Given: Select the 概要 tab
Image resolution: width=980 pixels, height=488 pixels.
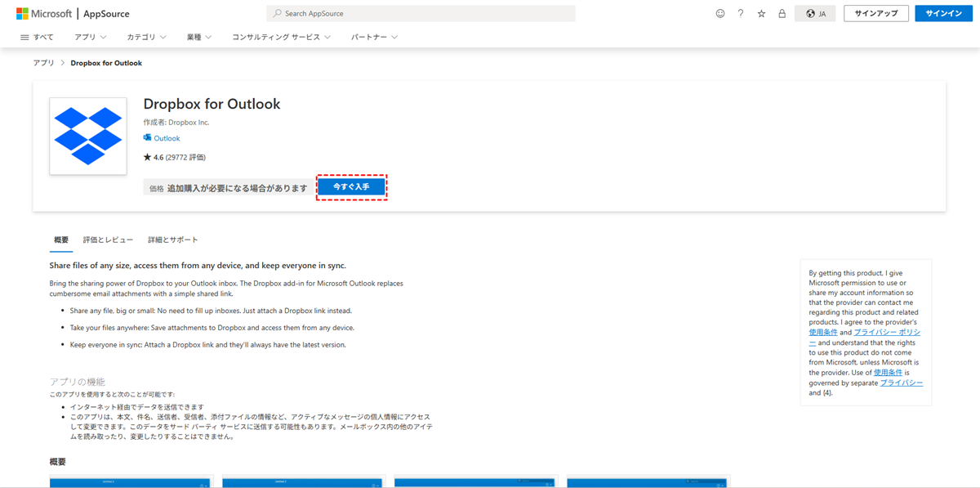Looking at the screenshot, I should 61,240.
